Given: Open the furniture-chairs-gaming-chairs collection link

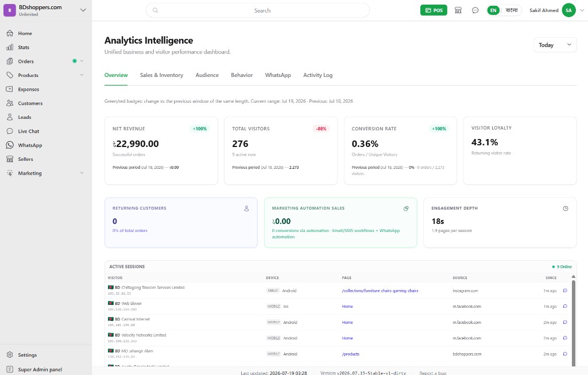Looking at the screenshot, I should tap(380, 291).
